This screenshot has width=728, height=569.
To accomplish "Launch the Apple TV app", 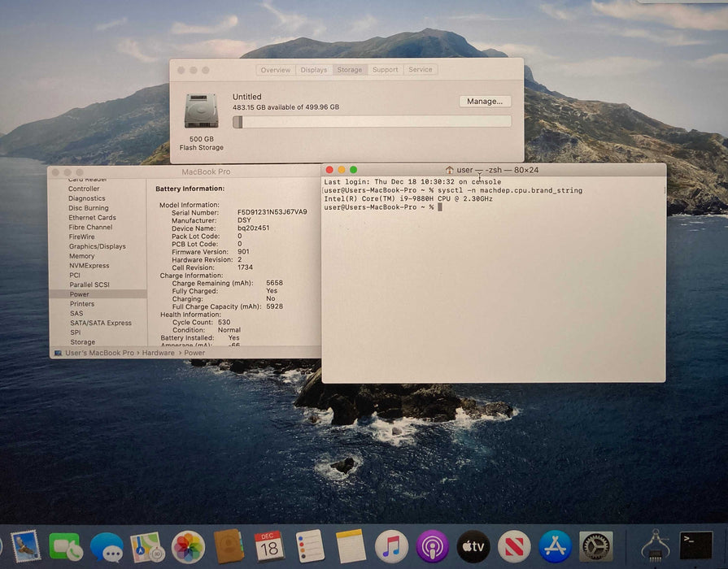I will tap(473, 546).
